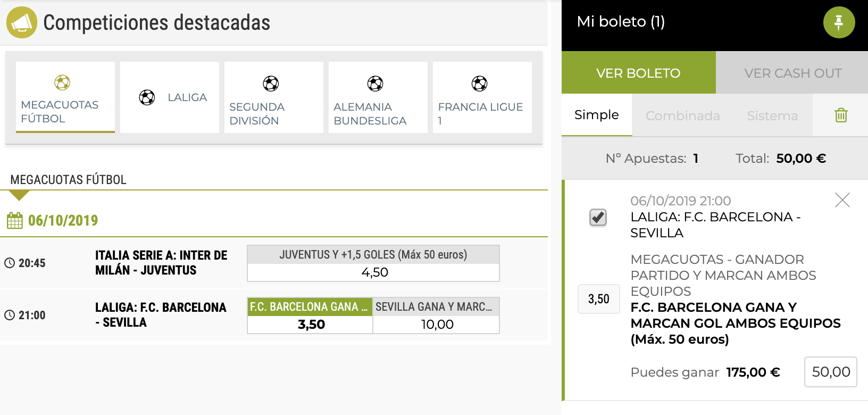Pin the bet slip with pushpin icon

(839, 22)
